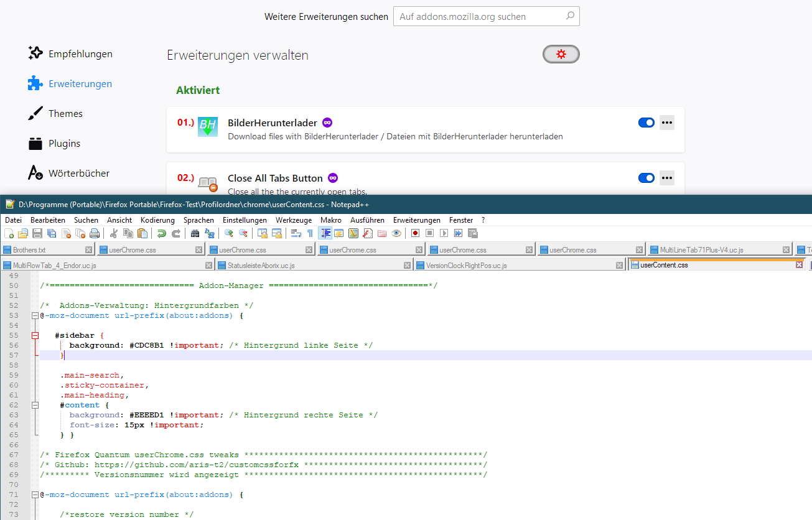This screenshot has height=520, width=812.
Task: Open more options for BilderHerunterlader
Action: click(667, 123)
